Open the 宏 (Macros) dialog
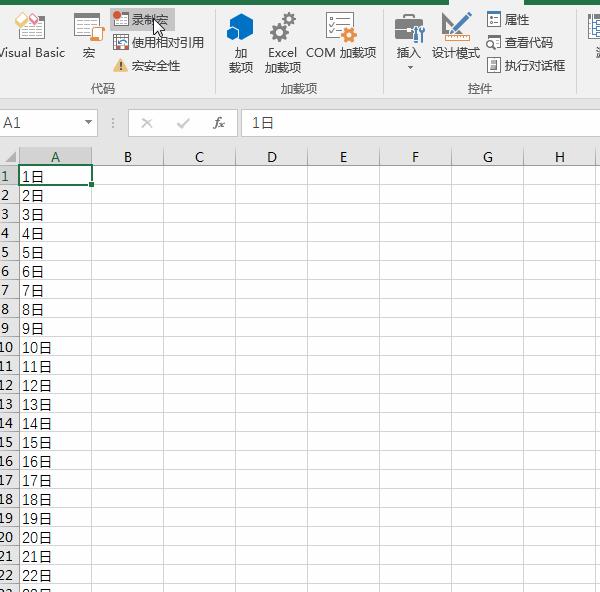 click(89, 35)
